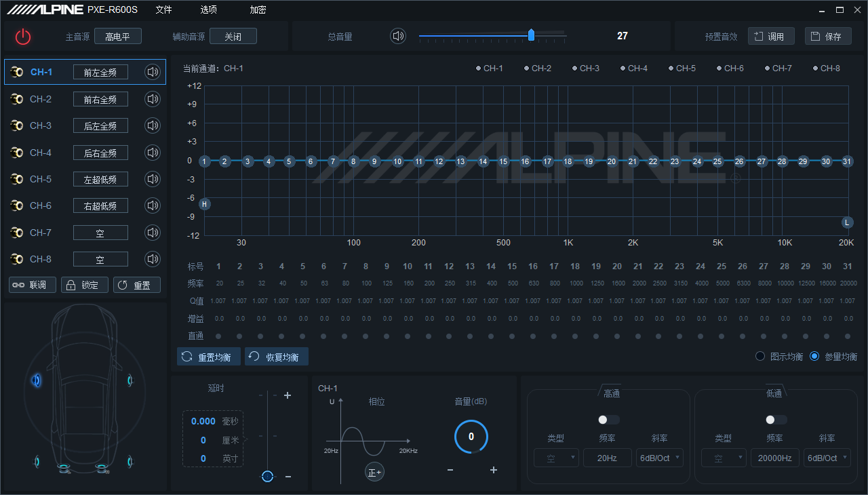Open the high-pass filter type dropdown

pyautogui.click(x=556, y=458)
